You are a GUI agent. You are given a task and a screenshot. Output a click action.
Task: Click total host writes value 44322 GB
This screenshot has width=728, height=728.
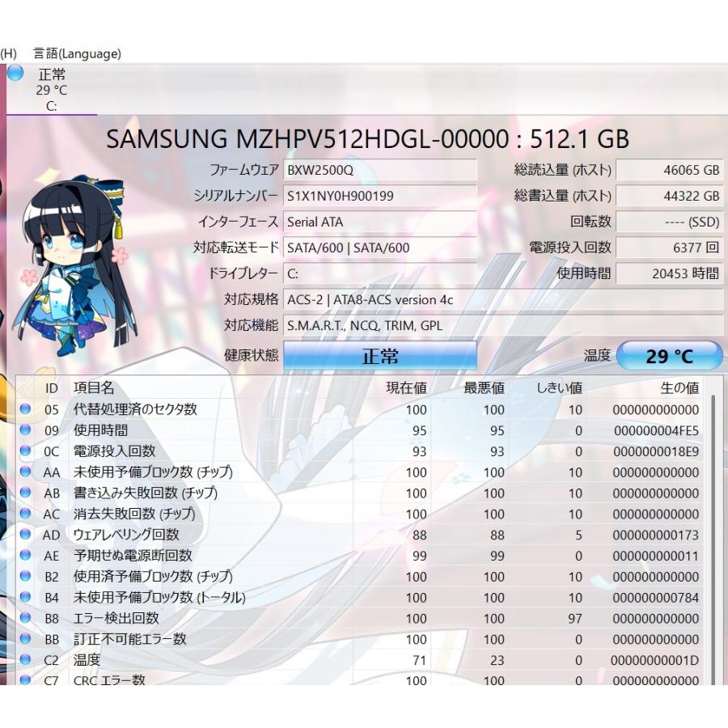669,196
